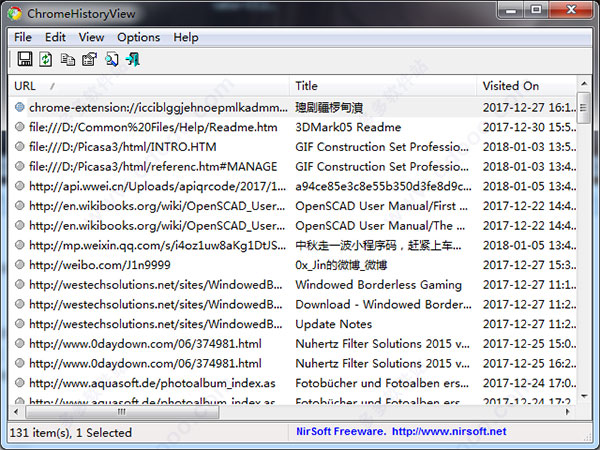Screen dimensions: 600x450
Task: Click visited date 2017-12-25 16:2..
Action: tap(530, 363)
